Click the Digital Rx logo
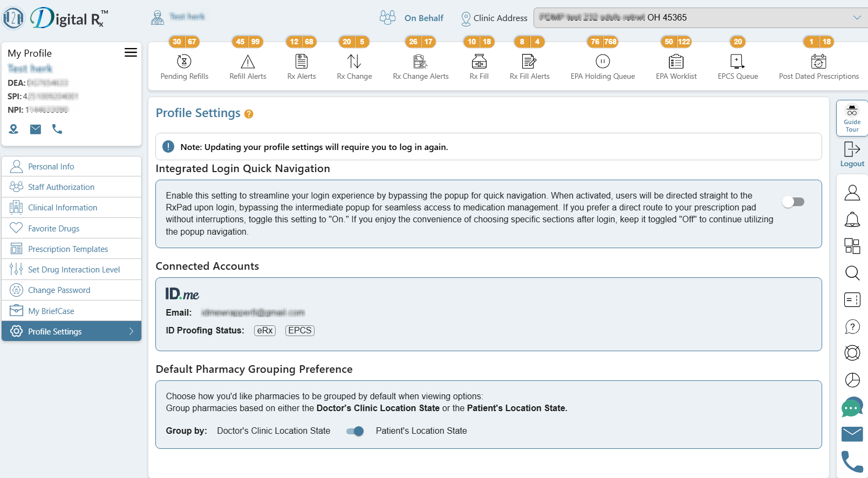Viewport: 868px width, 478px height. coord(55,18)
